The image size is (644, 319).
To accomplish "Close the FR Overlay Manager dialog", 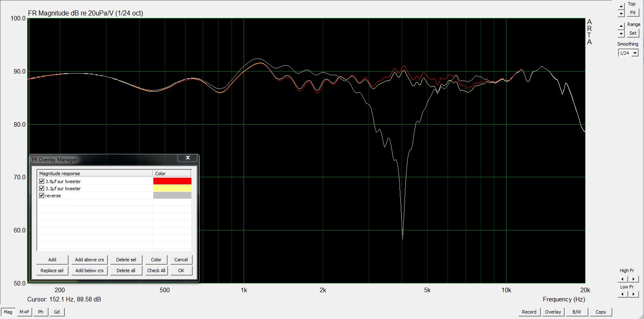I will (188, 158).
